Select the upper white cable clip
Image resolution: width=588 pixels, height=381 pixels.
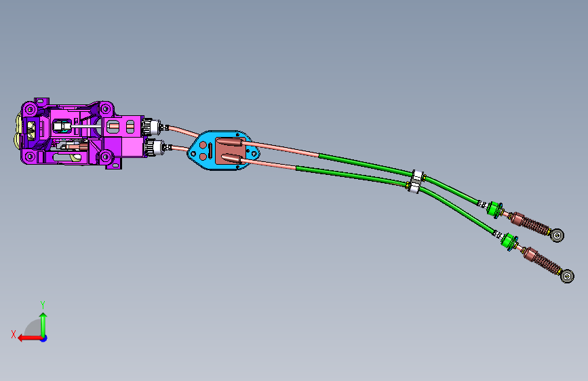[418, 176]
